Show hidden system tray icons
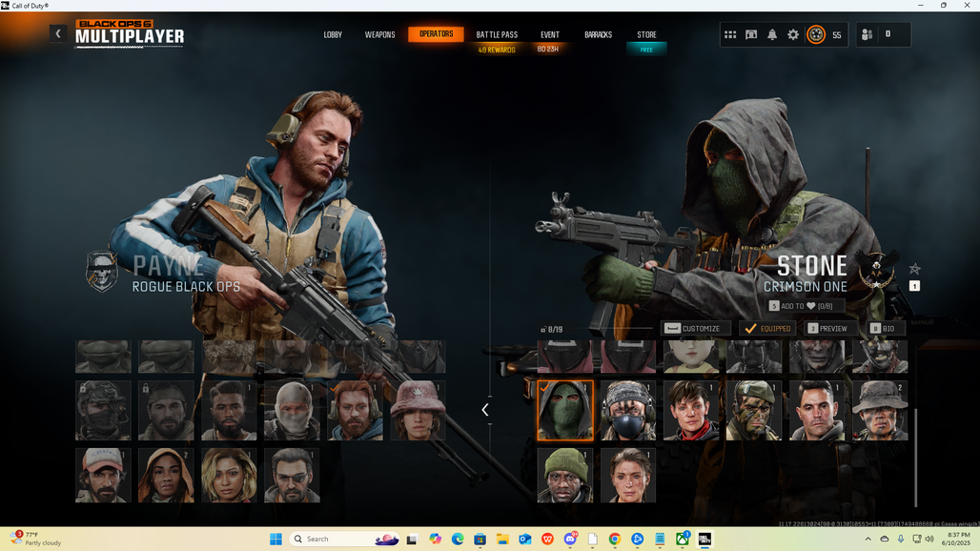This screenshot has height=551, width=980. 868,540
